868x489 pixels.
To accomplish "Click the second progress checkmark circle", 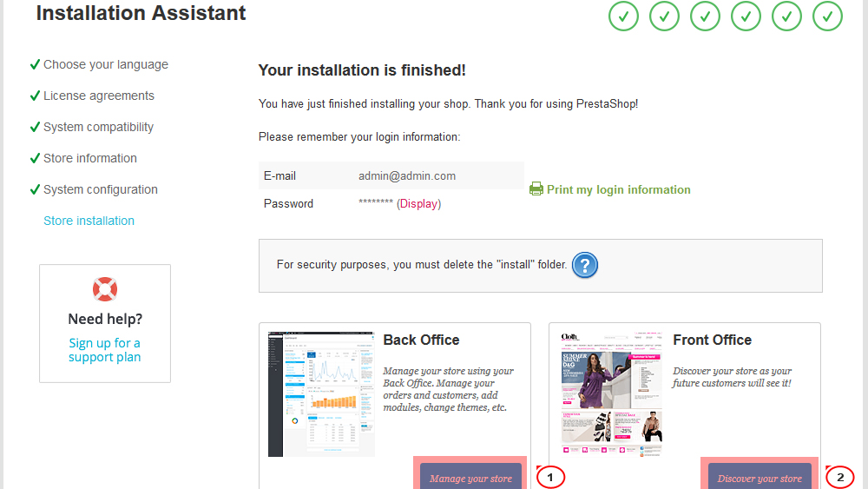I will [664, 17].
